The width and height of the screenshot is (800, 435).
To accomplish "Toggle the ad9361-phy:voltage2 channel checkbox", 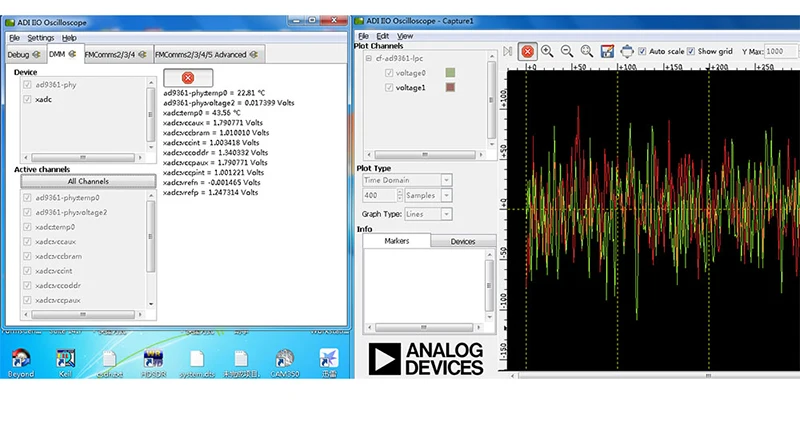I will coord(28,212).
